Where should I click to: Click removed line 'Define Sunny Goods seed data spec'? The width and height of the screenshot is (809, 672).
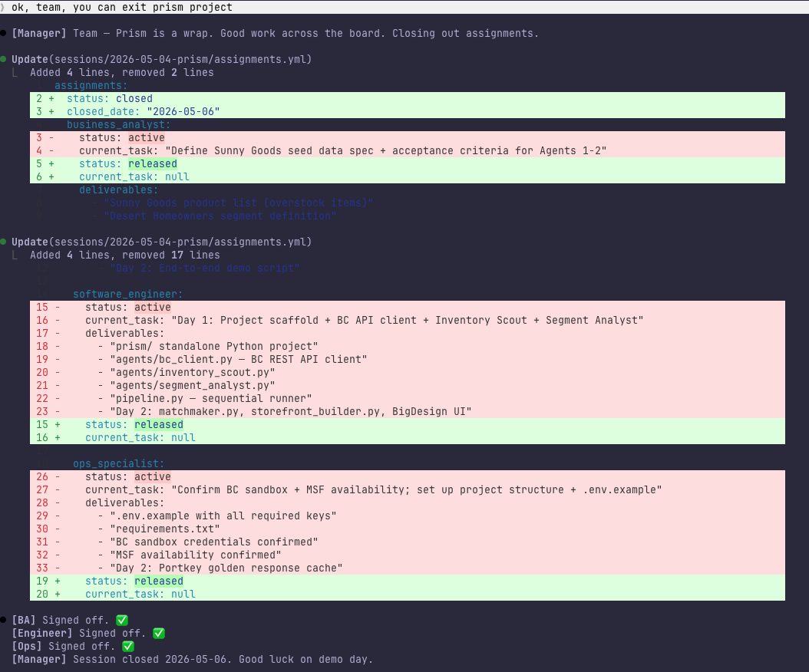pos(408,150)
